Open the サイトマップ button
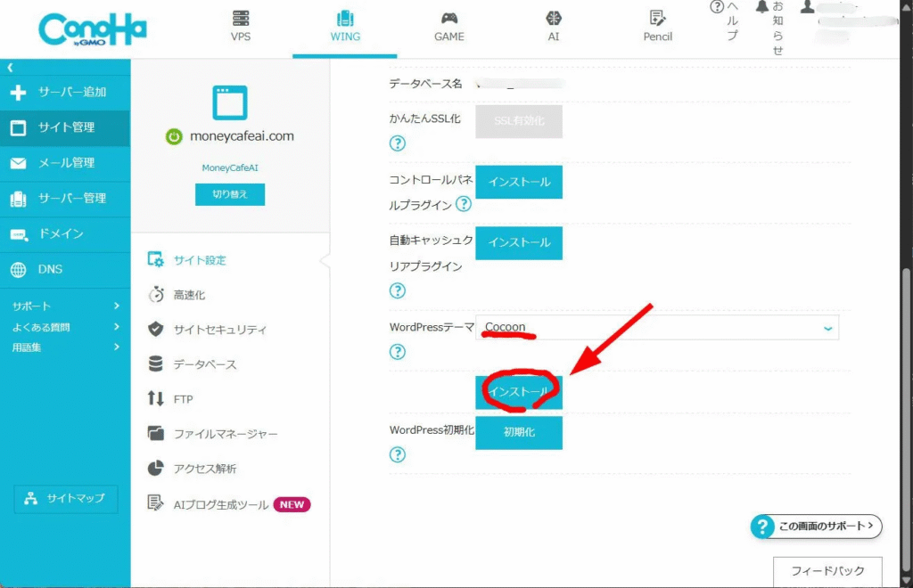The image size is (913, 588). pos(66,498)
